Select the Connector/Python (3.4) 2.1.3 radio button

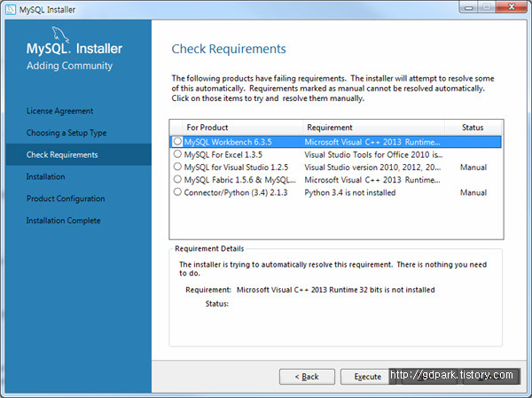177,191
